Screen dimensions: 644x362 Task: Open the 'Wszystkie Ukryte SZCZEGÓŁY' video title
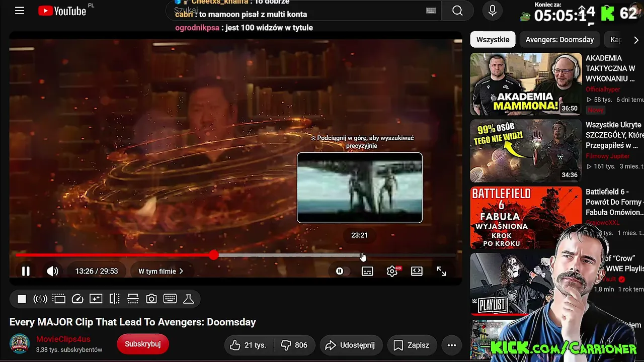[x=614, y=135]
